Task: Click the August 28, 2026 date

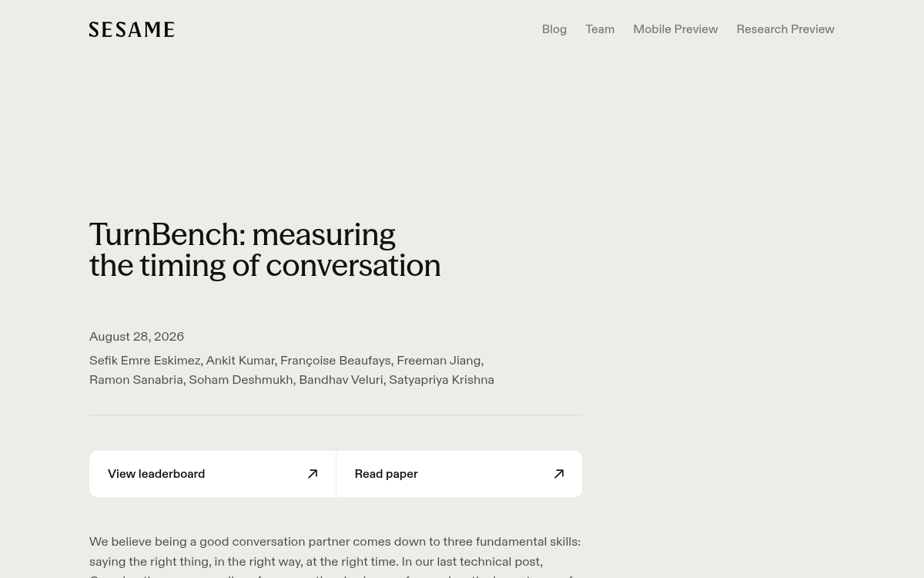Action: 136,337
